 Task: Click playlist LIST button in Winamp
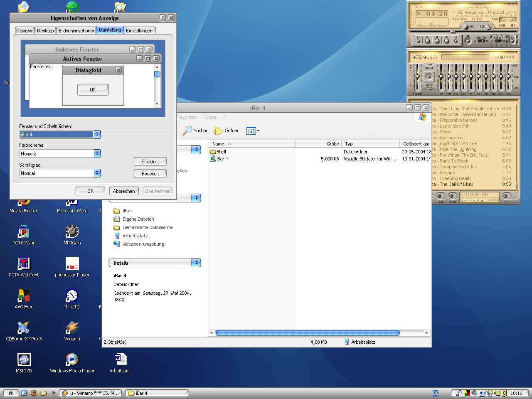point(506,196)
